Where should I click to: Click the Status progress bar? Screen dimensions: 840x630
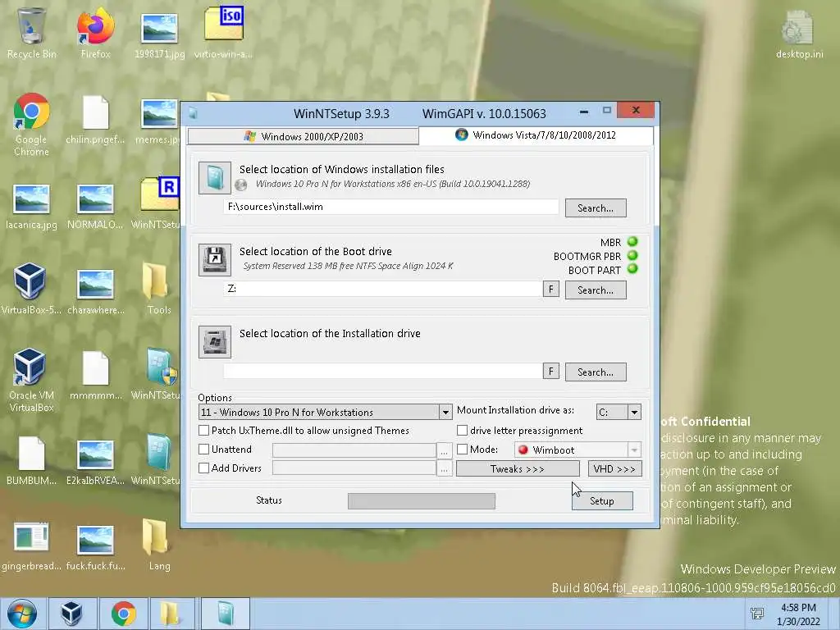tap(422, 501)
